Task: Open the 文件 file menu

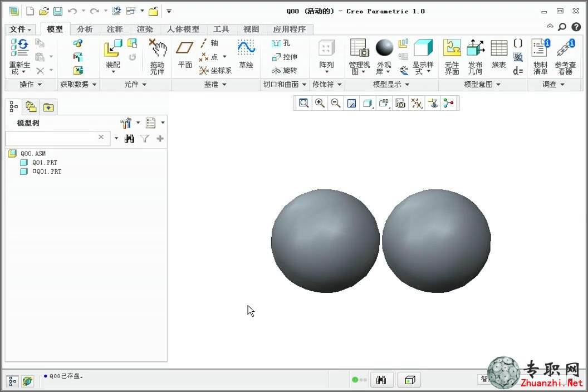Action: point(20,30)
